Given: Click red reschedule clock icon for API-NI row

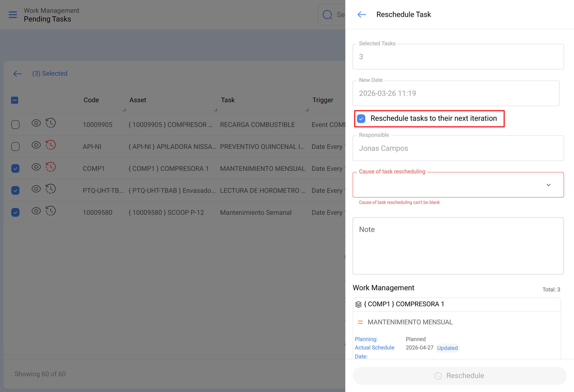Looking at the screenshot, I should pos(51,145).
